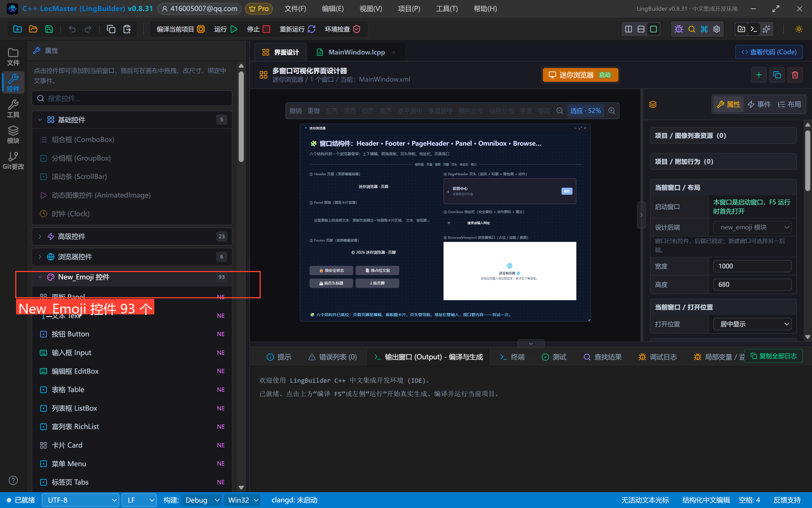812x508 pixels.
Task: Open the UTF-8 encoding dropdown
Action: [x=80, y=500]
